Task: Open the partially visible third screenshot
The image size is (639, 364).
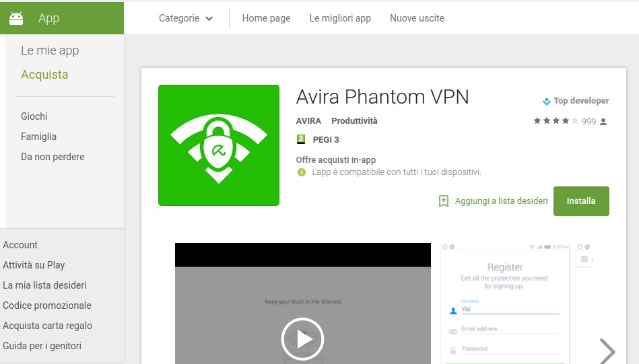Action: coord(584,303)
